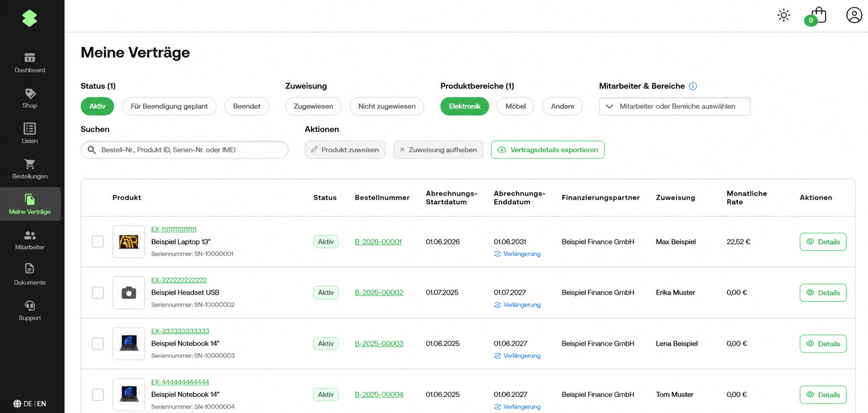This screenshot has height=413, width=868.
Task: Toggle the Aktiv status filter
Action: pyautogui.click(x=97, y=106)
